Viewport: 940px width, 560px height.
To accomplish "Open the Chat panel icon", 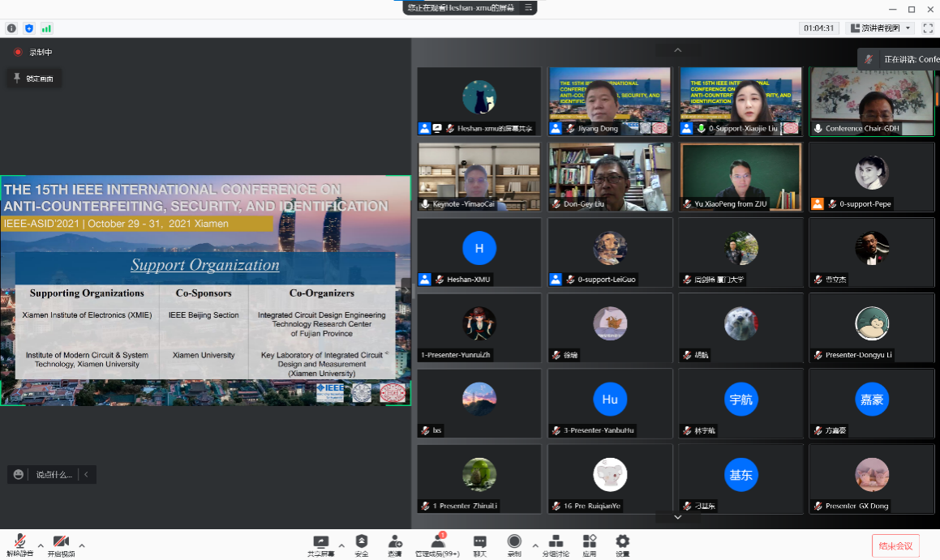I will (479, 542).
